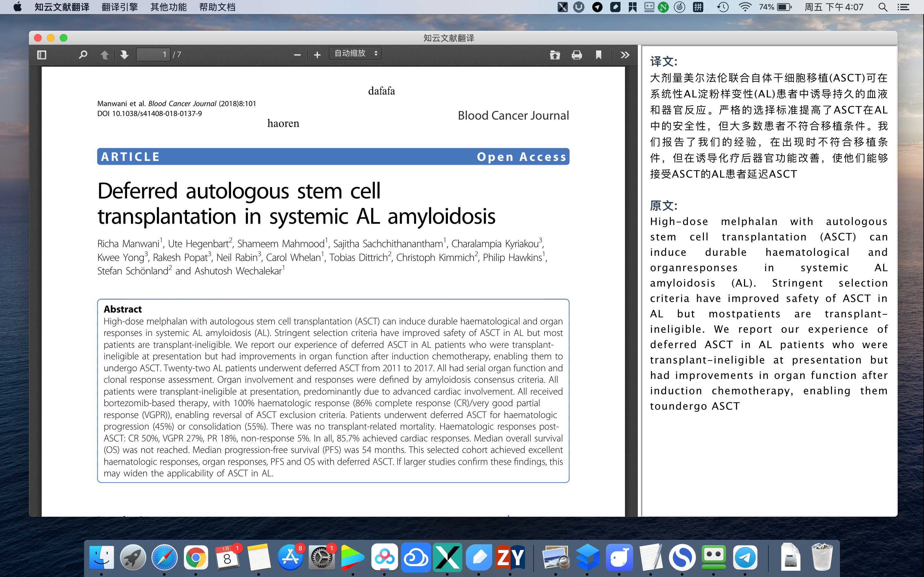This screenshot has height=577, width=924.
Task: Toggle the PDF sidebar panel
Action: [42, 55]
